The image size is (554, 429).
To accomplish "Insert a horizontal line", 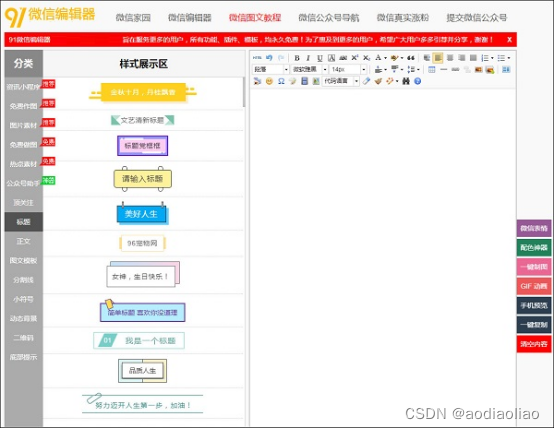I will 444,70.
